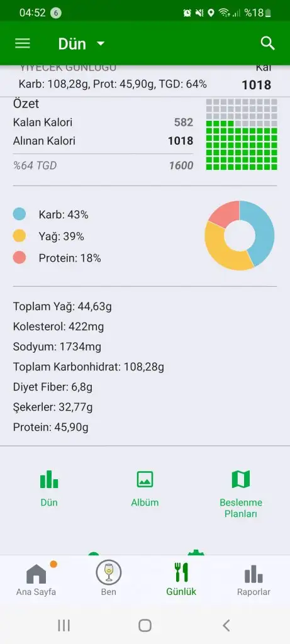This screenshot has height=644, width=290.
Task: Tap the pink Protein color dot
Action: click(x=20, y=257)
